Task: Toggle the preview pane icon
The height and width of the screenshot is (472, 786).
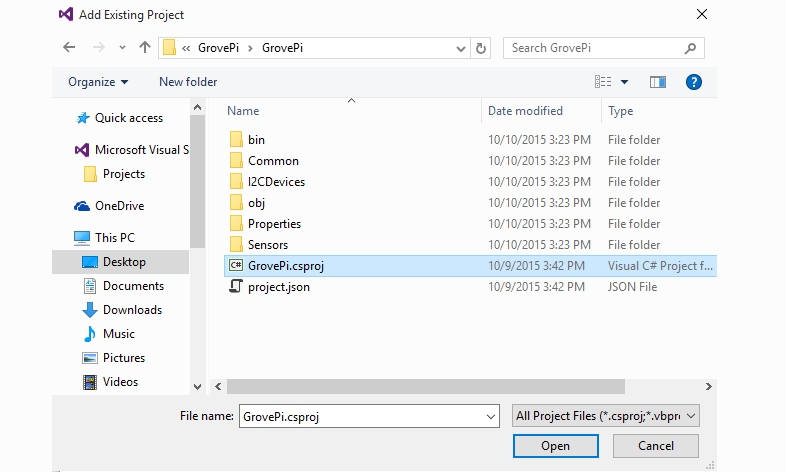Action: point(658,82)
